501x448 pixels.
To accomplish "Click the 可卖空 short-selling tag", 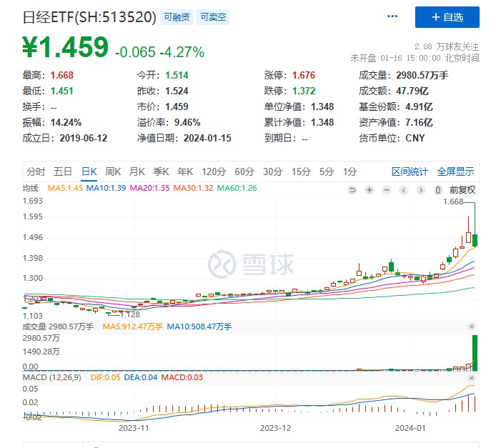I will coord(213,17).
